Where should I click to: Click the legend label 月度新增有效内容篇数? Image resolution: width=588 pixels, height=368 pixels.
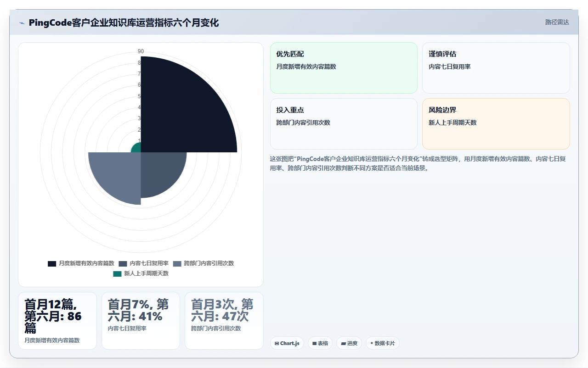[86, 263]
